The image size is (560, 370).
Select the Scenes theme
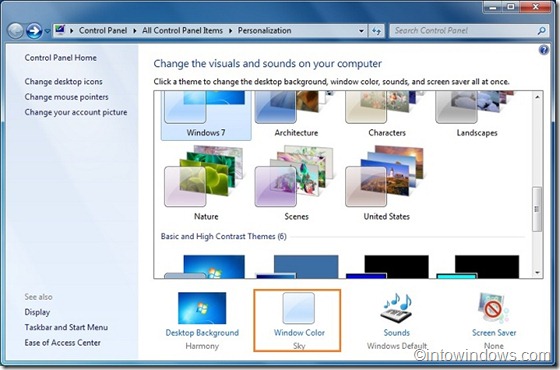296,183
